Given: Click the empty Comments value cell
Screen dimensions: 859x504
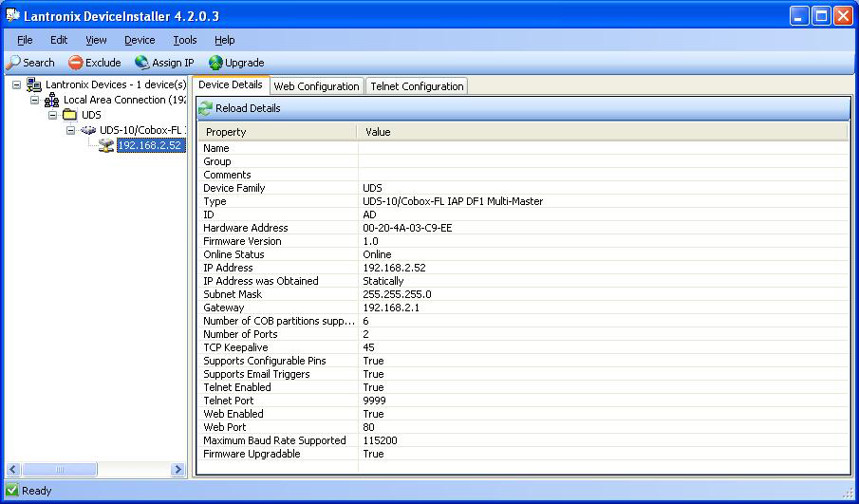Looking at the screenshot, I should pyautogui.click(x=603, y=175).
